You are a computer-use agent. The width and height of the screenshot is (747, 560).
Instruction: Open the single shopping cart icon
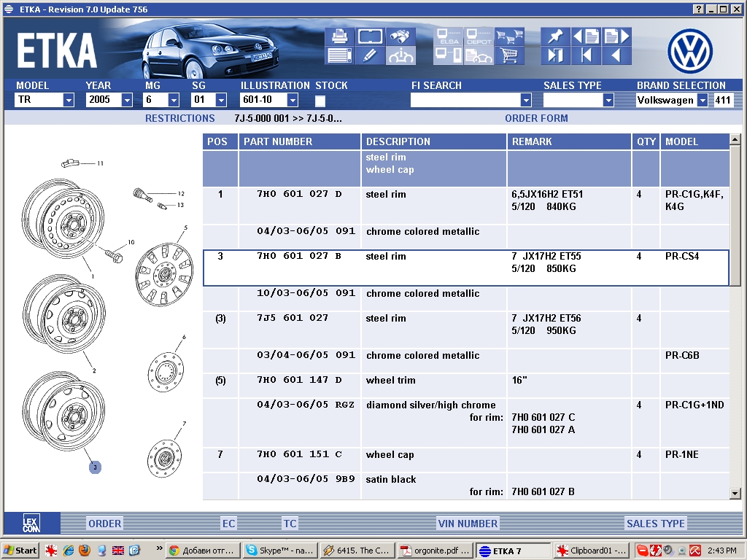pos(509,55)
